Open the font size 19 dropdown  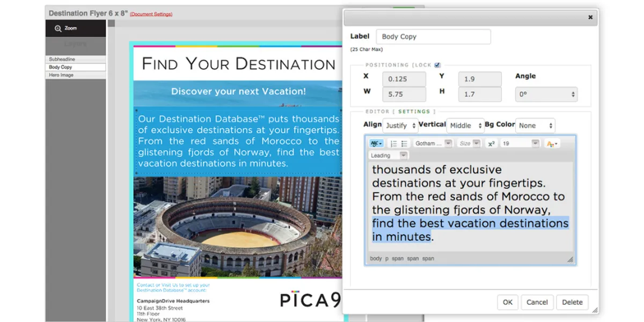click(520, 144)
